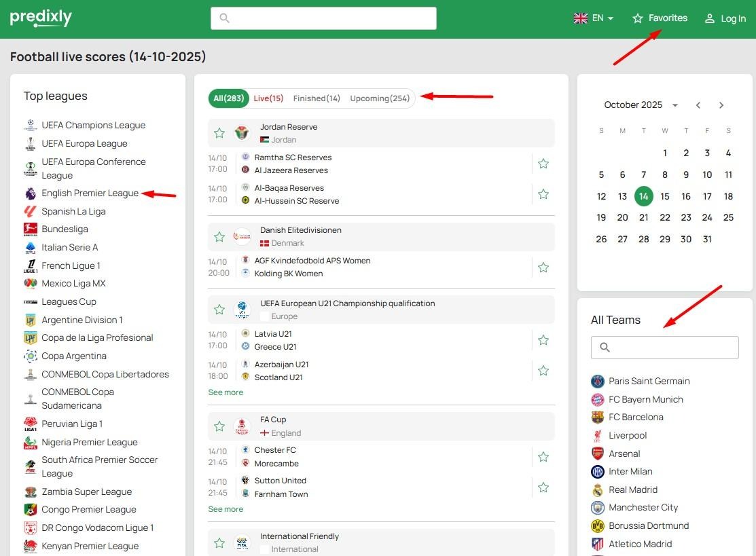Select the FC Bayern Munich club logo
Viewport: 756px width, 556px height.
click(598, 399)
